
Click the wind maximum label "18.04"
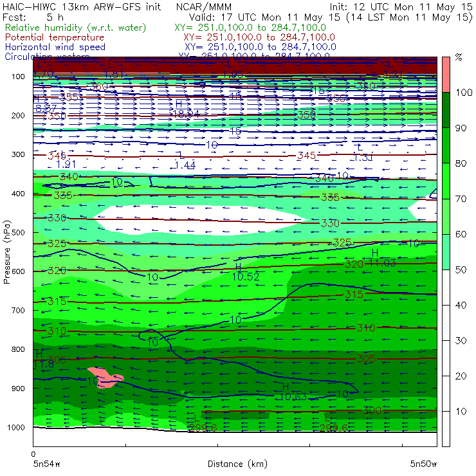[x=187, y=114]
